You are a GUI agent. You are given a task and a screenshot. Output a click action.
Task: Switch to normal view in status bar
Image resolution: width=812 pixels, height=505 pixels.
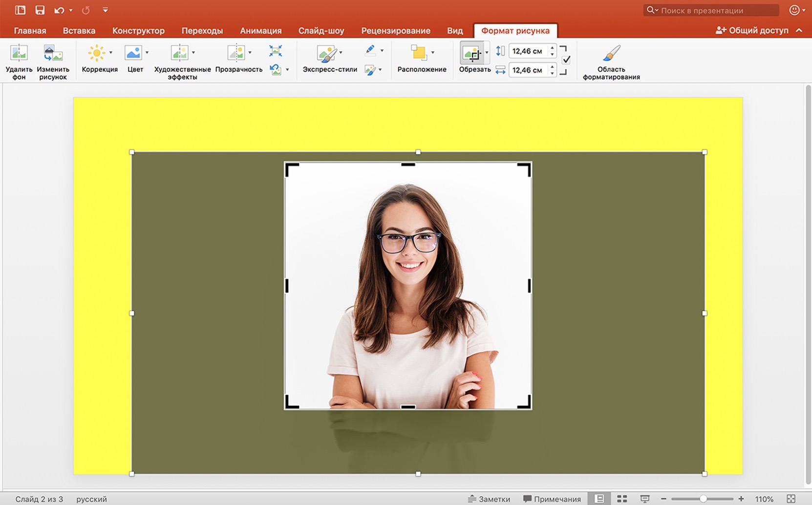599,499
